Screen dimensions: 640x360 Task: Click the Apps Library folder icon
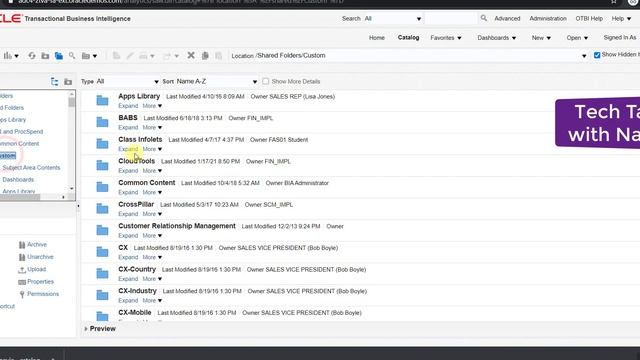[x=102, y=100]
